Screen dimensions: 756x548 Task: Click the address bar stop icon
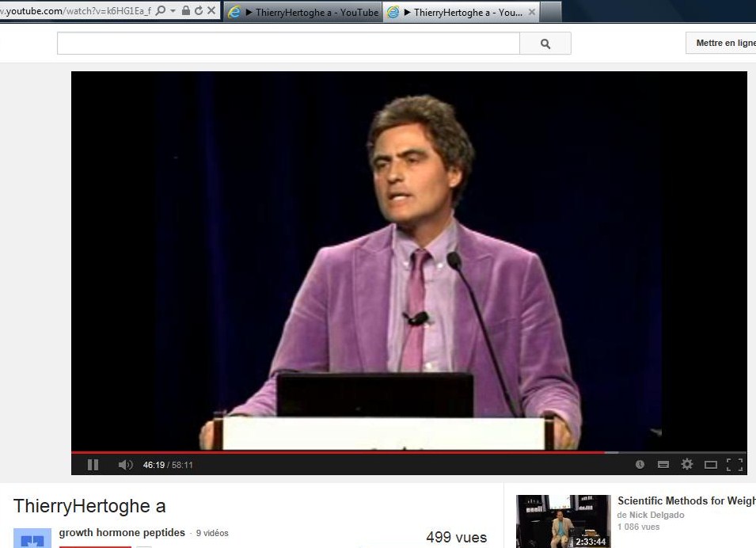211,11
